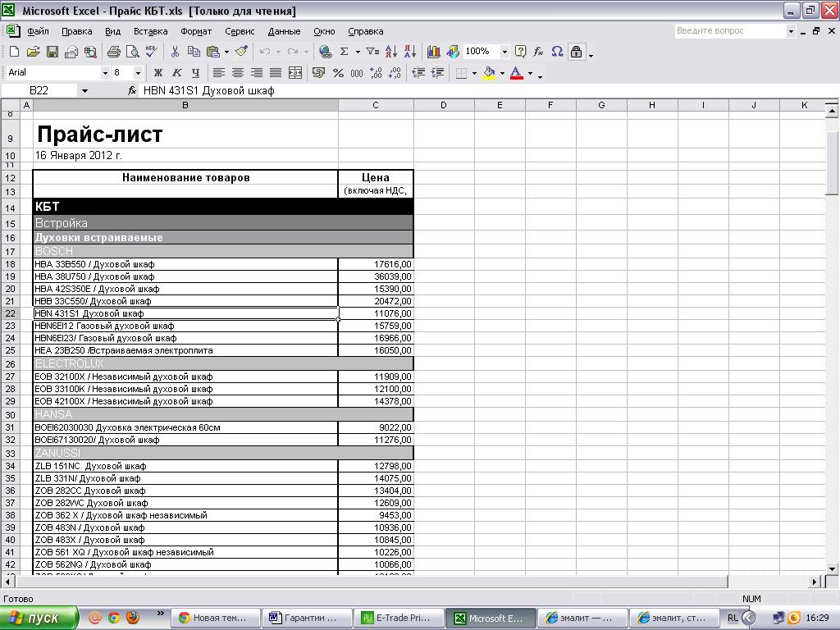Increase decimal places icon
Screen dimensions: 840x630
[x=376, y=72]
